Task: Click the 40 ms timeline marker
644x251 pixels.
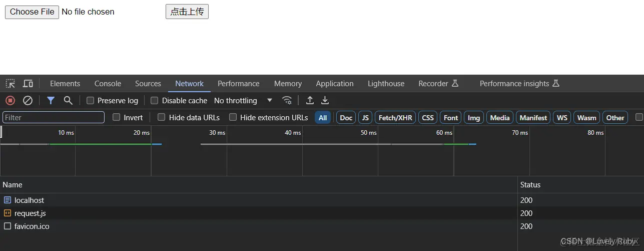Action: 293,133
